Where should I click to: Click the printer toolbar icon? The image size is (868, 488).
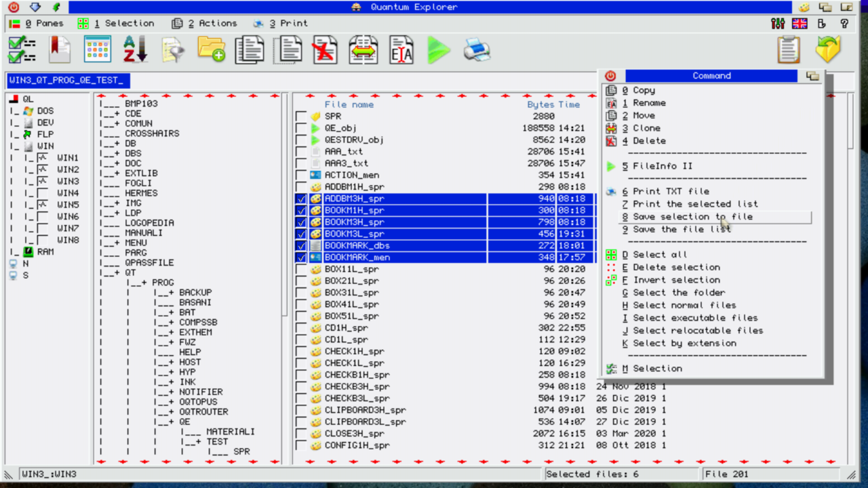[x=477, y=50]
